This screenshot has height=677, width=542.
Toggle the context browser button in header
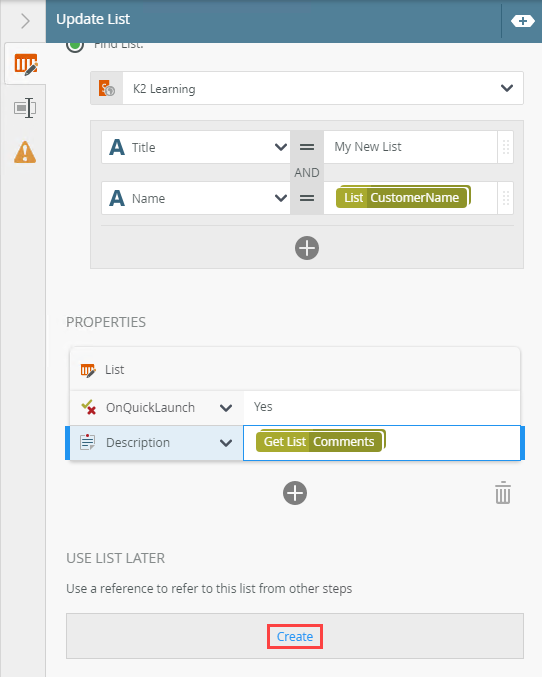522,21
